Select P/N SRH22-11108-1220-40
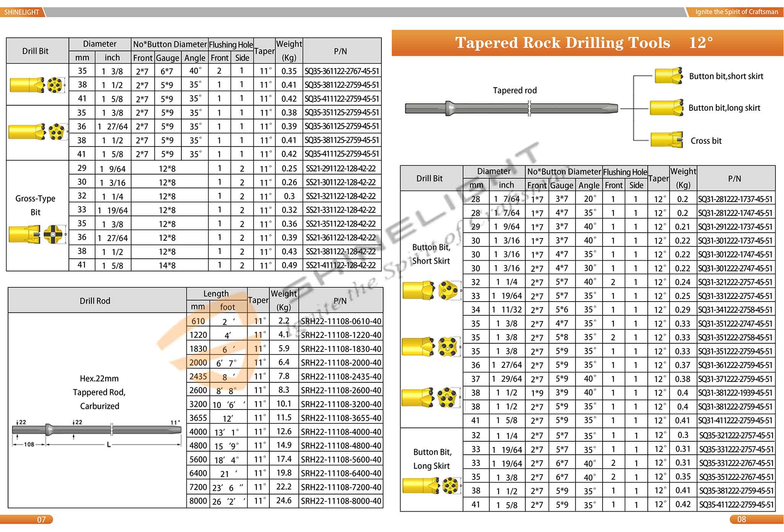The width and height of the screenshot is (784, 532). click(x=341, y=335)
